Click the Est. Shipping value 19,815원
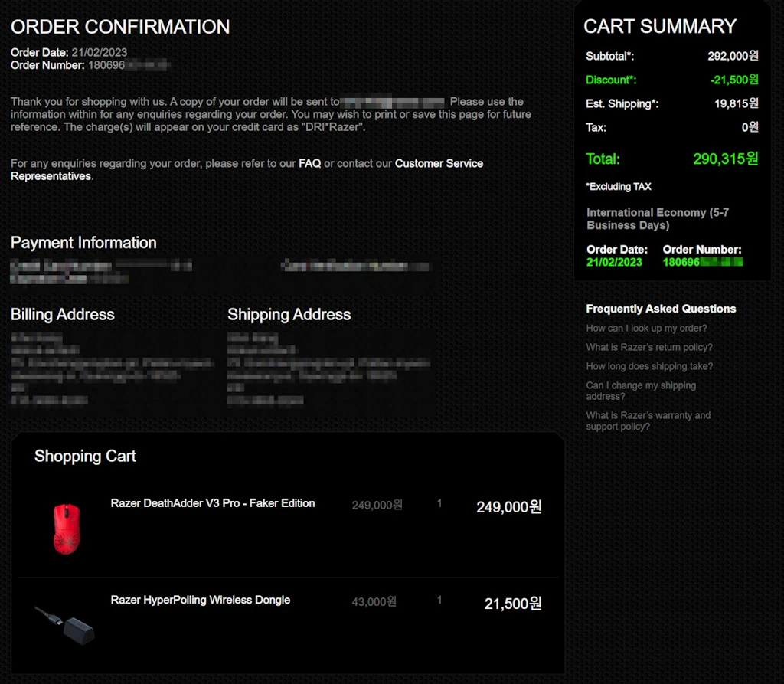784x684 pixels. 736,103
